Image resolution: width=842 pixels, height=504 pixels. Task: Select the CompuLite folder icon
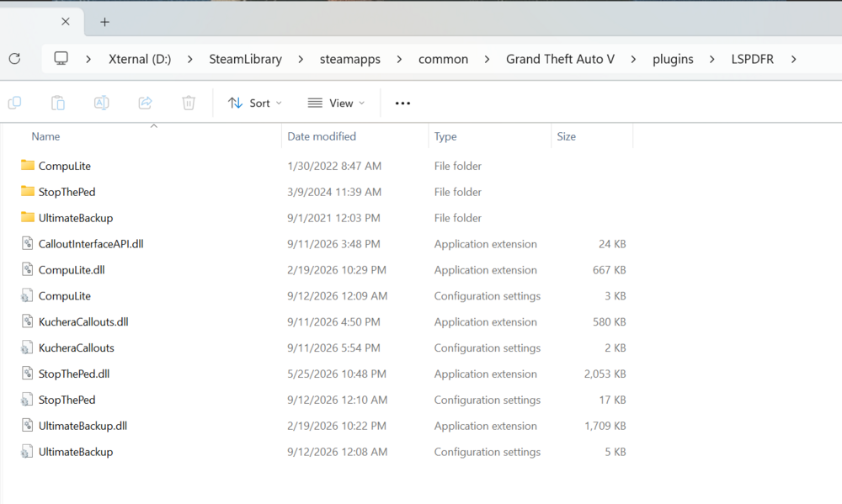click(x=28, y=165)
